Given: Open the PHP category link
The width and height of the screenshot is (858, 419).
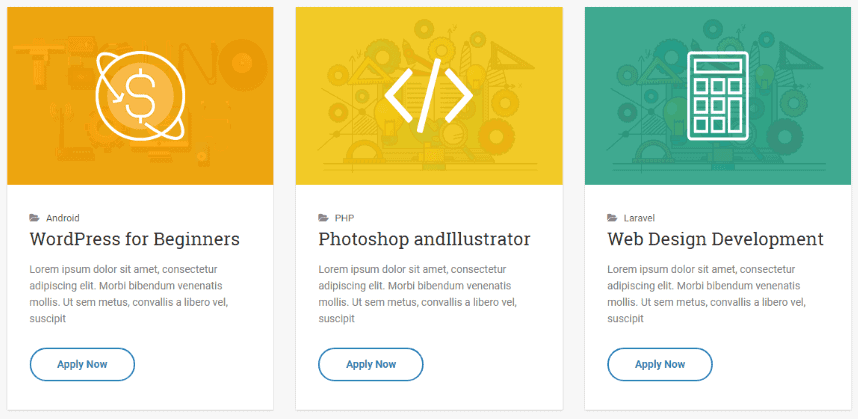Looking at the screenshot, I should pyautogui.click(x=344, y=217).
